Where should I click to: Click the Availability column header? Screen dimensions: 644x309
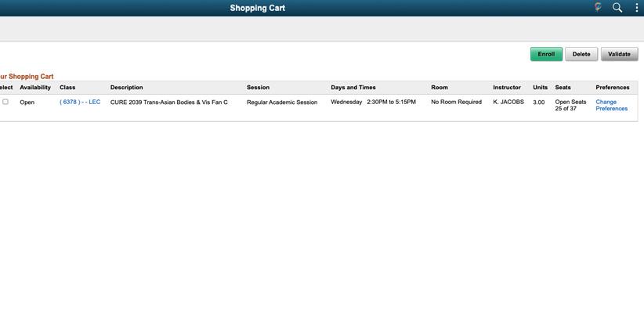pyautogui.click(x=35, y=88)
